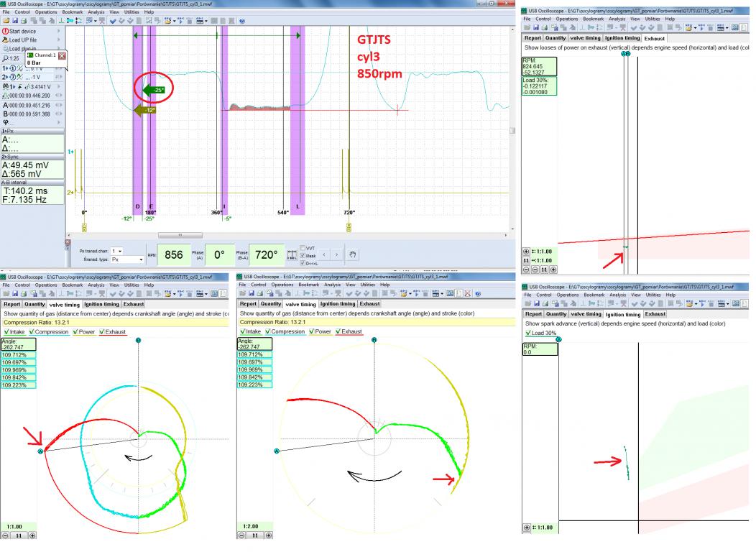Toggle Intake checkbox in bottom-middle window
Image resolution: width=756 pixels, height=552 pixels.
click(x=242, y=331)
